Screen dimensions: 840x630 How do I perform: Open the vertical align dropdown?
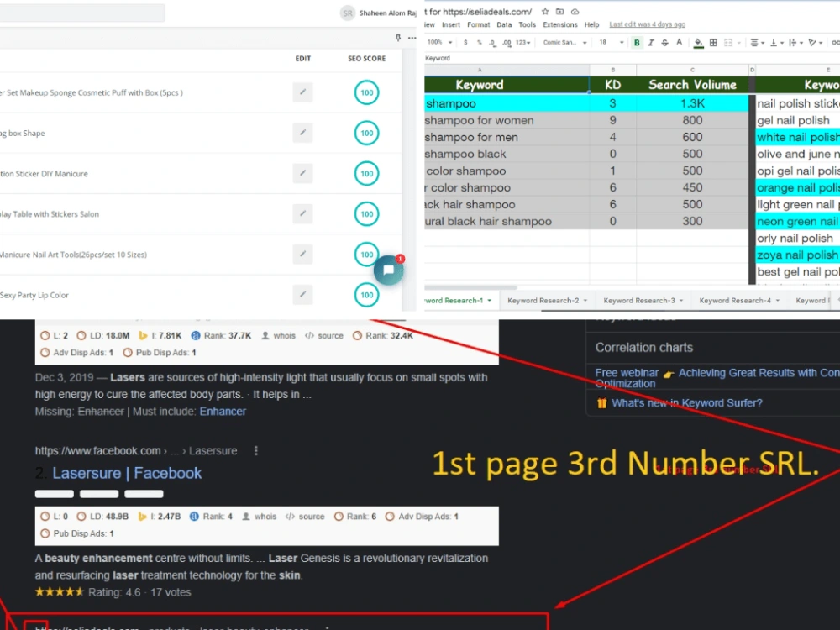point(776,42)
